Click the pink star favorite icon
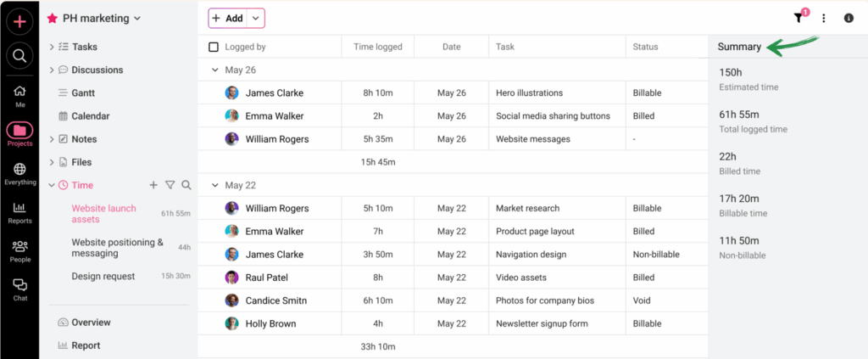Viewport: 868px width, 359px height. click(x=52, y=19)
